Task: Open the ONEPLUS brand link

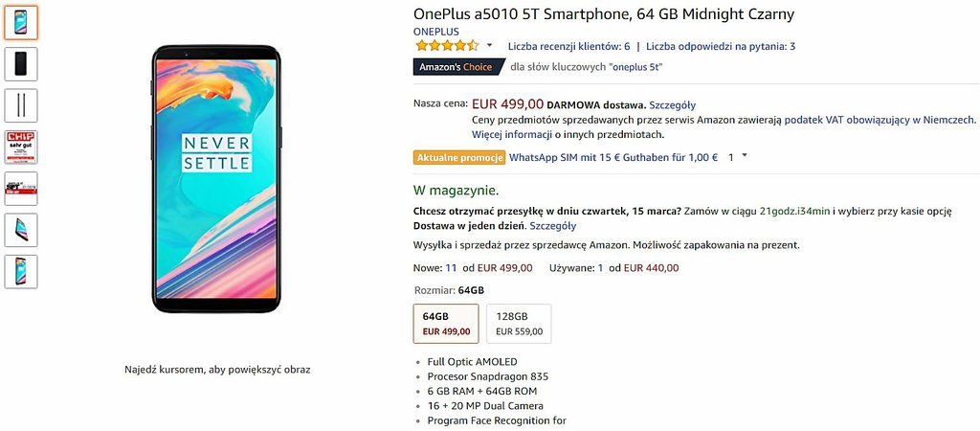Action: pyautogui.click(x=435, y=32)
